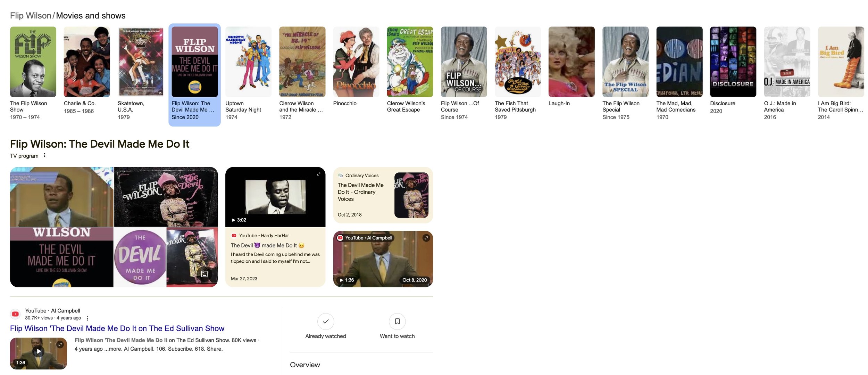This screenshot has width=868, height=375.
Task: Open Flip Wilson ...Of Course card
Action: [464, 73]
